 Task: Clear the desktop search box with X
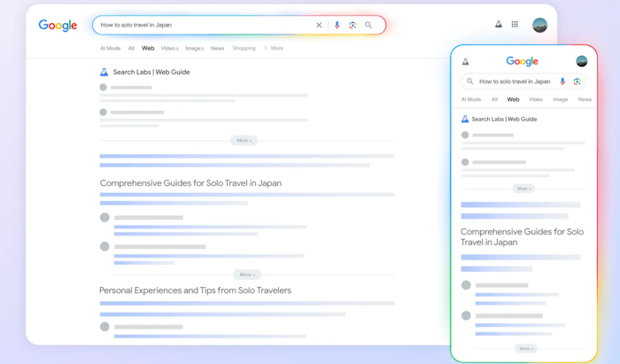pos(319,25)
